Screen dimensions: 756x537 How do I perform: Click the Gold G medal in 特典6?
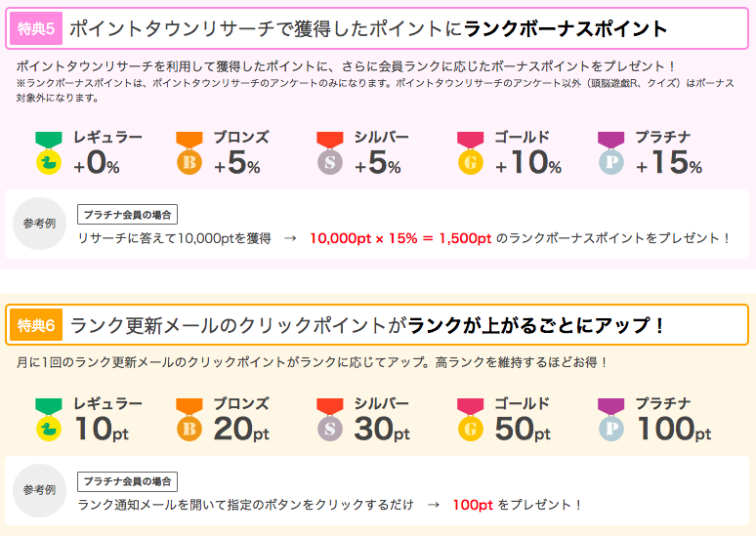(470, 420)
